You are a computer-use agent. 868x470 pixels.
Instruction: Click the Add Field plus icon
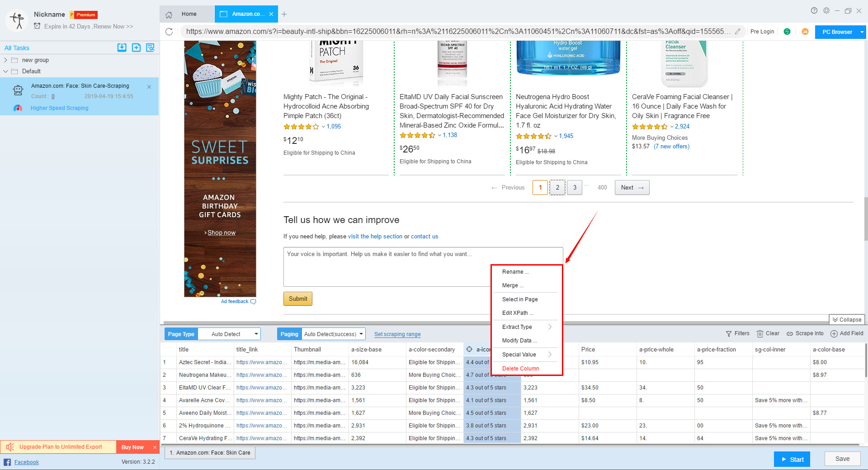pyautogui.click(x=834, y=334)
